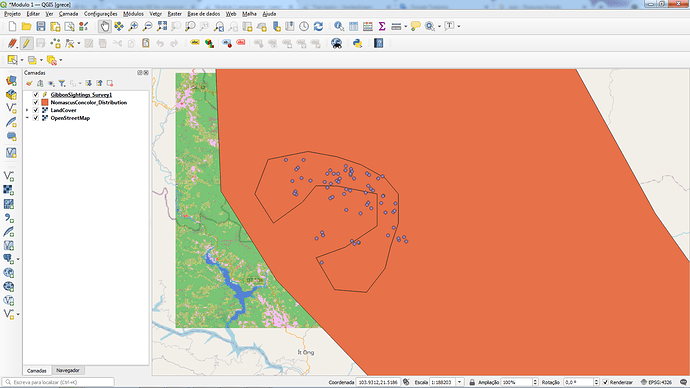
Task: Click Zoom Full extent icon
Action: [x=162, y=26]
